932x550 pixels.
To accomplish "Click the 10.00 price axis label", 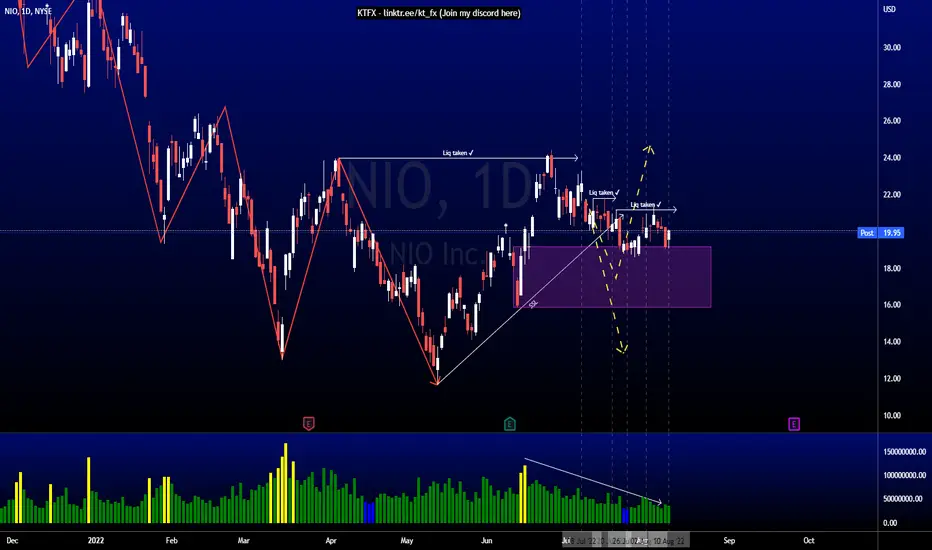I will coord(892,415).
